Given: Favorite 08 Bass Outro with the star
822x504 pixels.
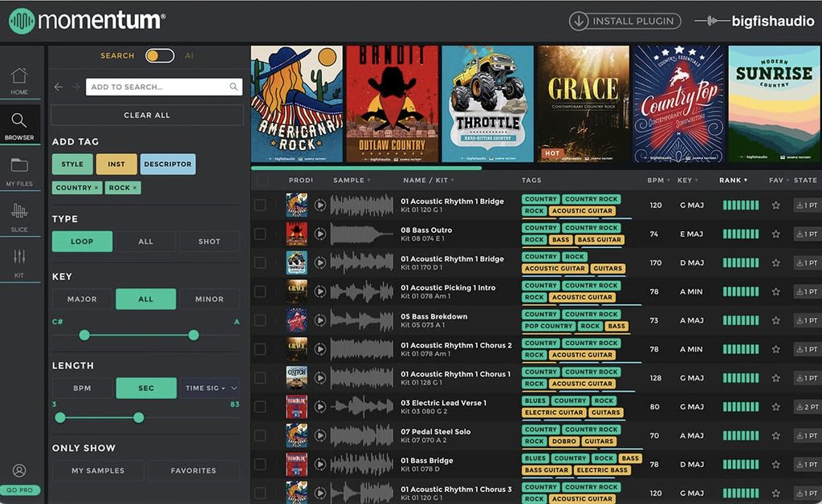Looking at the screenshot, I should pyautogui.click(x=776, y=234).
